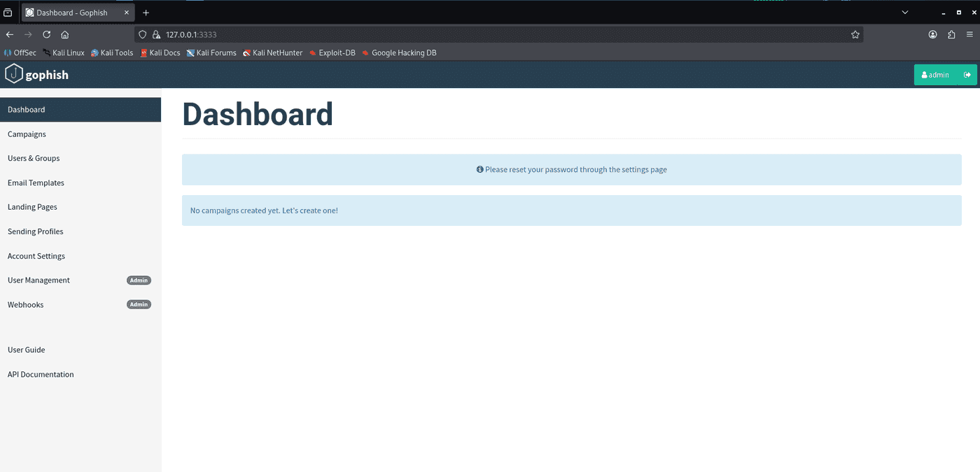The height and width of the screenshot is (472, 980).
Task: Go back with the browser back arrow
Action: pos(10,34)
